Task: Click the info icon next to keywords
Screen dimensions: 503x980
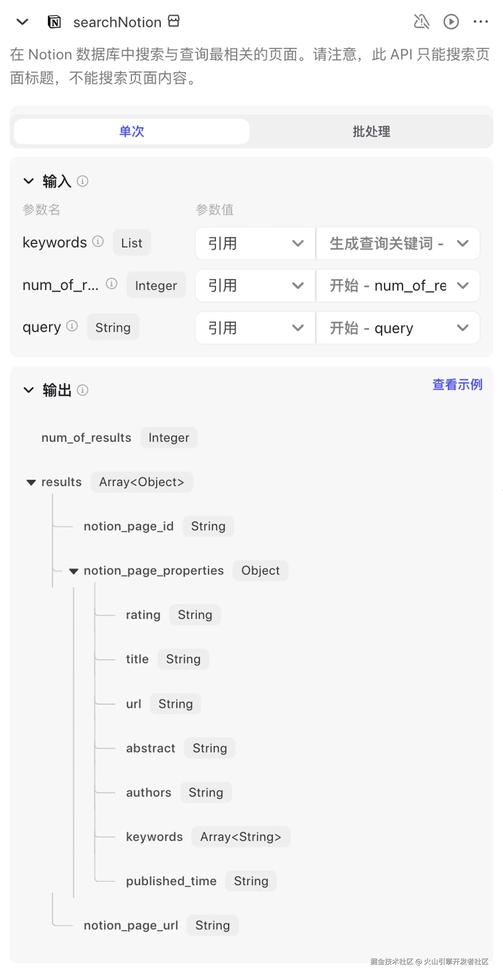Action: coord(98,242)
